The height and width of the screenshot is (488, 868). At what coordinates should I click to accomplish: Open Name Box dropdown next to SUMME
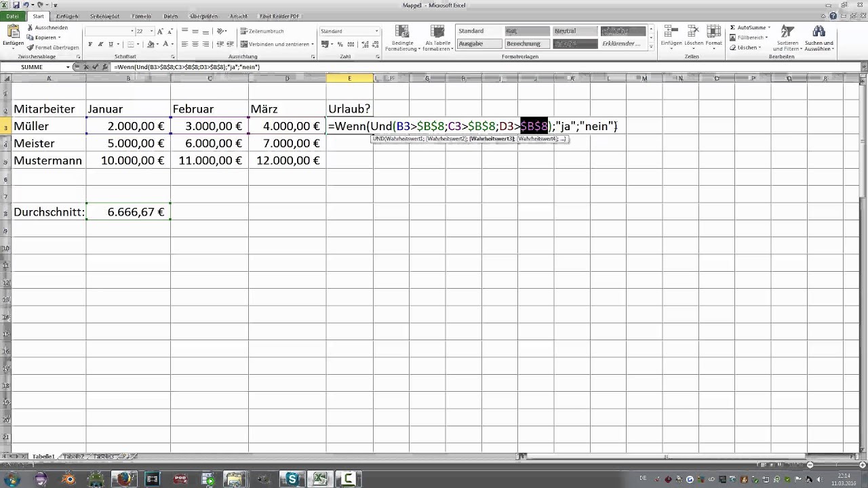[68, 67]
